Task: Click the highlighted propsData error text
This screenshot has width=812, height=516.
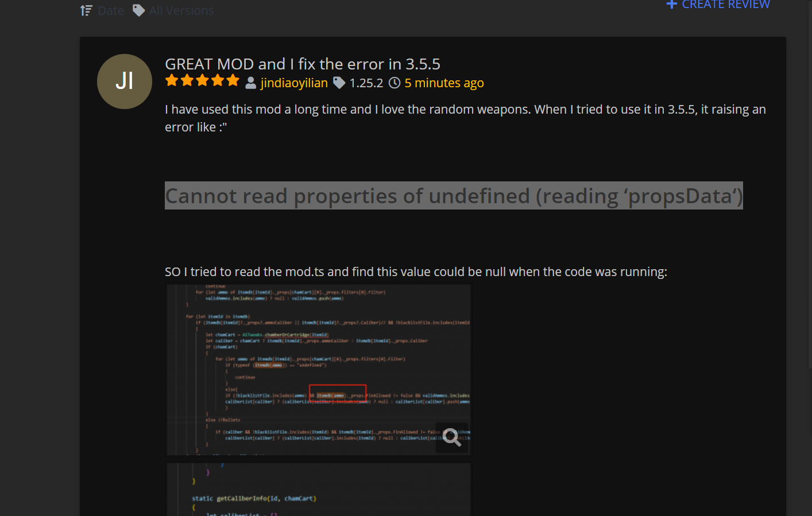Action: coord(454,196)
